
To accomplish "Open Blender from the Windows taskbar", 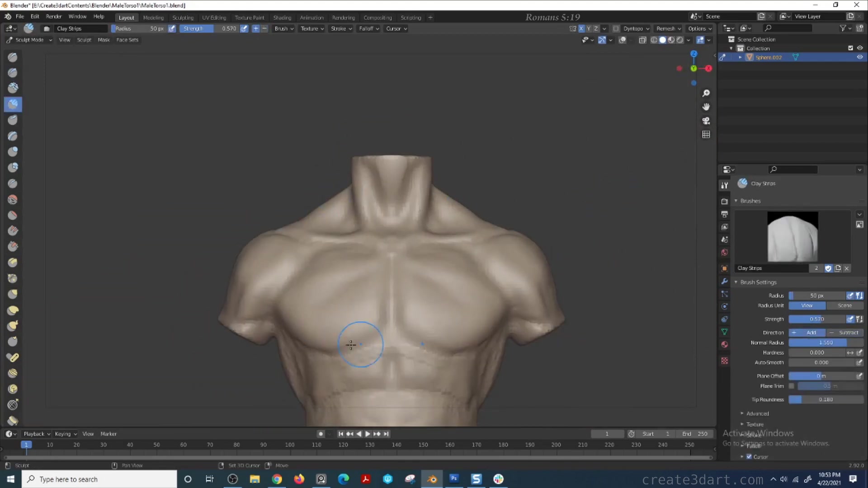I will coord(432,479).
